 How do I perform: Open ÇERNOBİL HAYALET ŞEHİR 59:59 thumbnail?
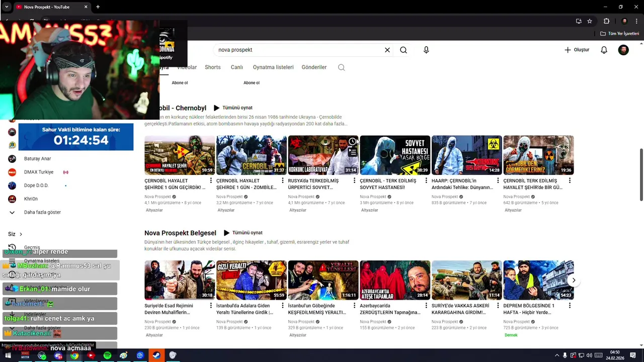coord(180,155)
